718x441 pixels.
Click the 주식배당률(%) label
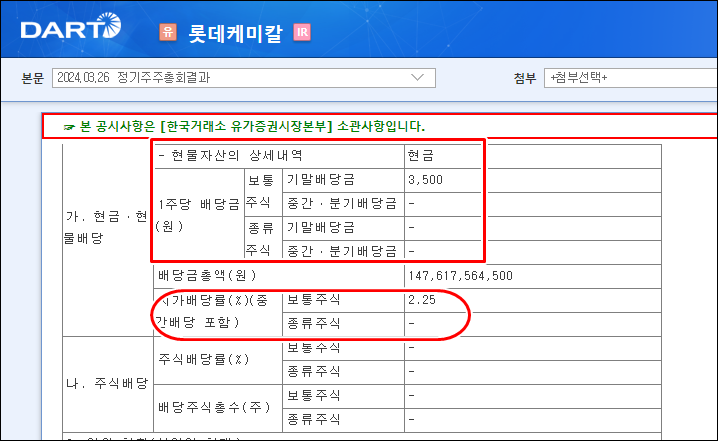click(x=204, y=359)
